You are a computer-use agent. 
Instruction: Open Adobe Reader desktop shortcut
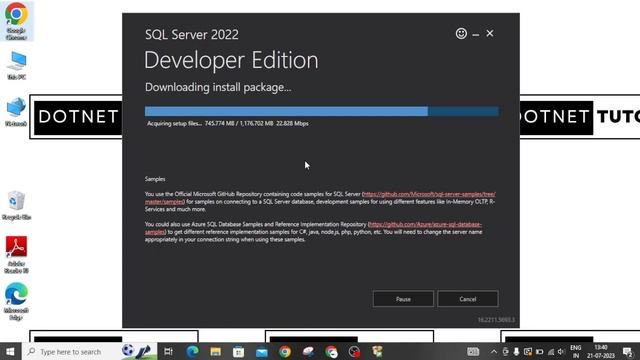coord(16,255)
